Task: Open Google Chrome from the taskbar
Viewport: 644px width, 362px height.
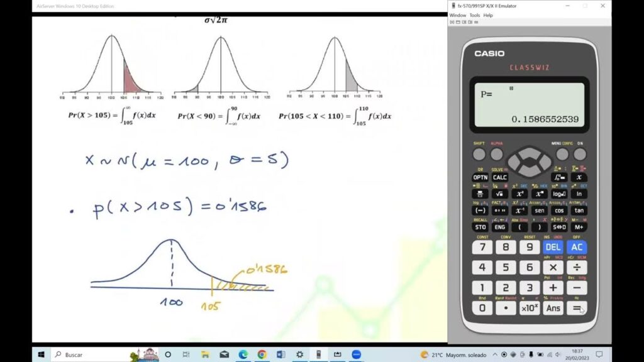Action: pos(262,354)
